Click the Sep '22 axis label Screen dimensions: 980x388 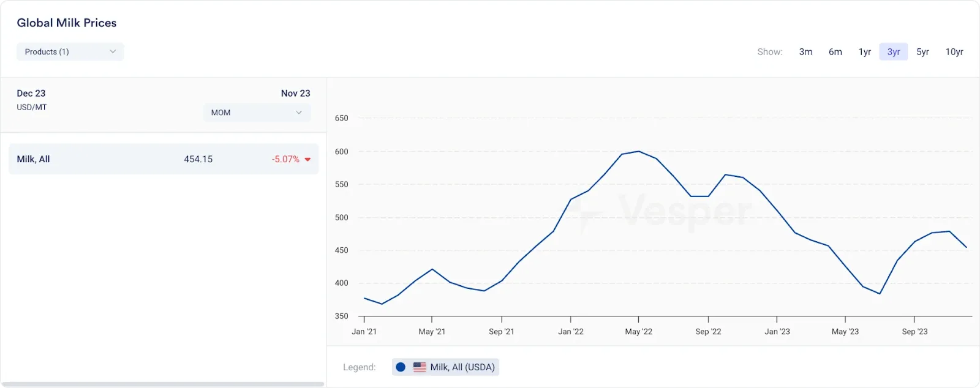[708, 332]
